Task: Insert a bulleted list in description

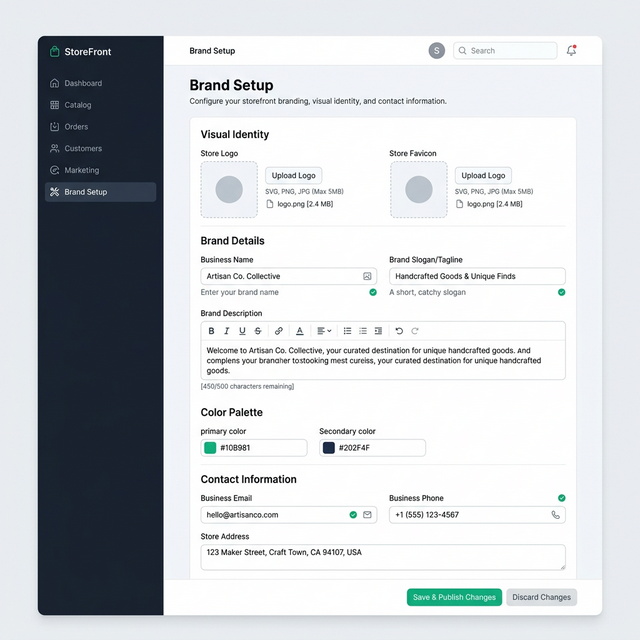Action: [348, 331]
